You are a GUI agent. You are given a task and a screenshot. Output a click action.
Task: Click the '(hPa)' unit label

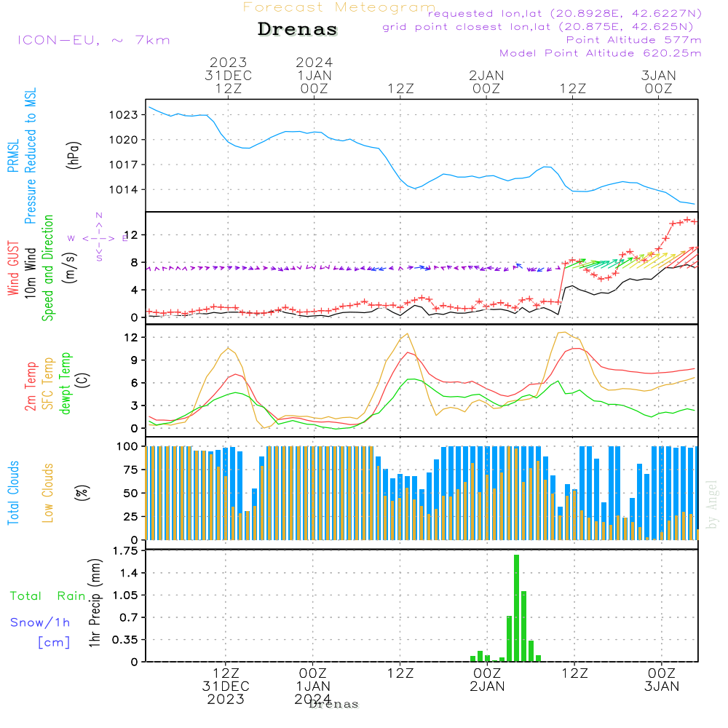[74, 155]
